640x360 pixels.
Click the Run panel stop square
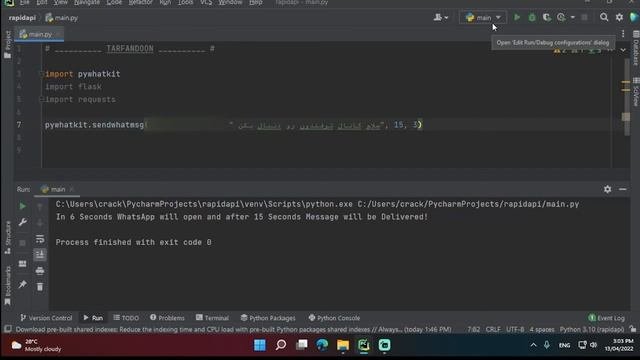pos(22,243)
